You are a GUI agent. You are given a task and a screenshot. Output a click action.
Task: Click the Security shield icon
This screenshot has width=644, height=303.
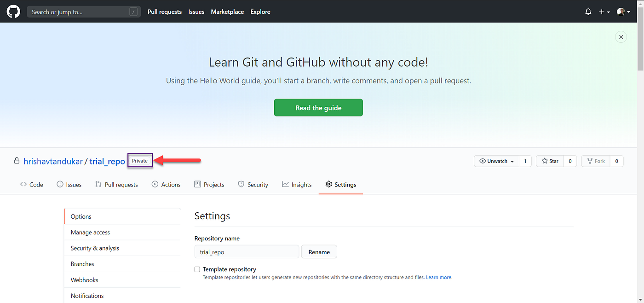(x=241, y=184)
